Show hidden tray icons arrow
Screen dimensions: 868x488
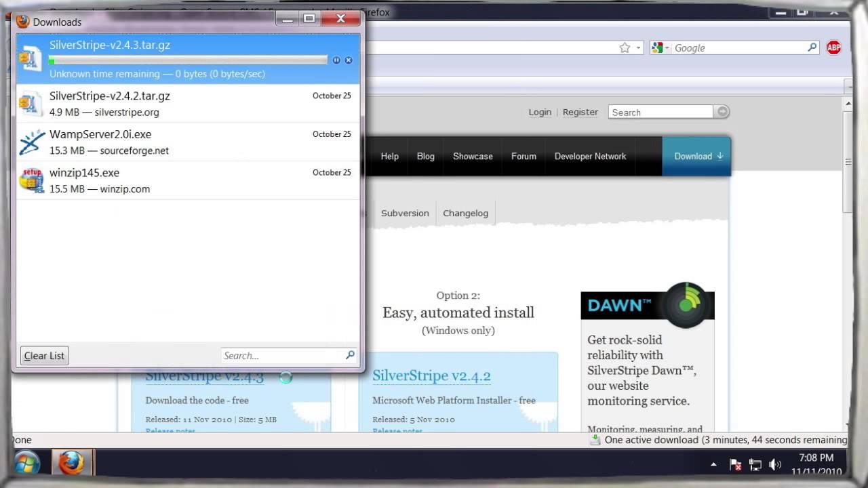[x=713, y=465]
